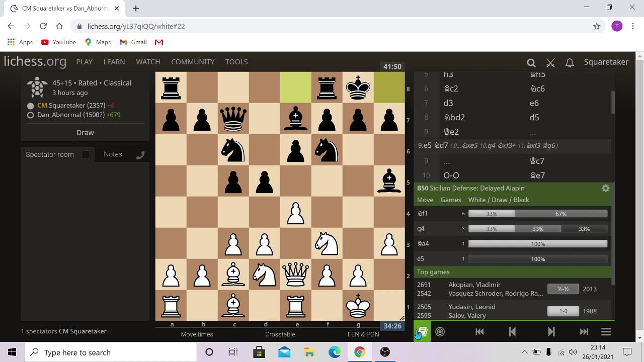The height and width of the screenshot is (362, 644).
Task: Bookmark this page with the star
Action: [597, 26]
